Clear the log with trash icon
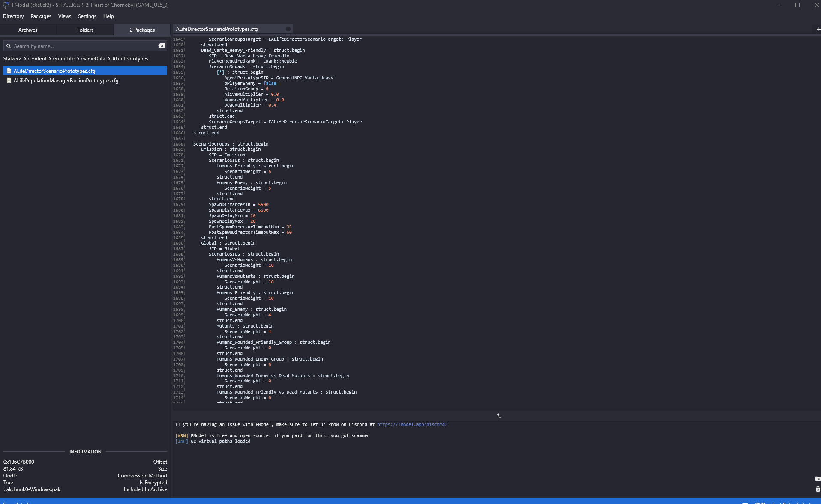The height and width of the screenshot is (504, 821). pos(817,489)
